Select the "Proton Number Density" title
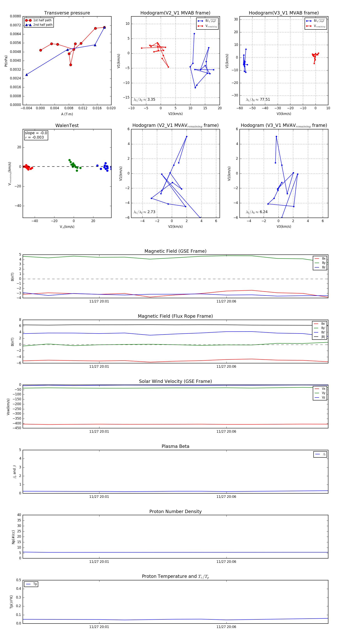The image size is (351, 644). point(175,511)
